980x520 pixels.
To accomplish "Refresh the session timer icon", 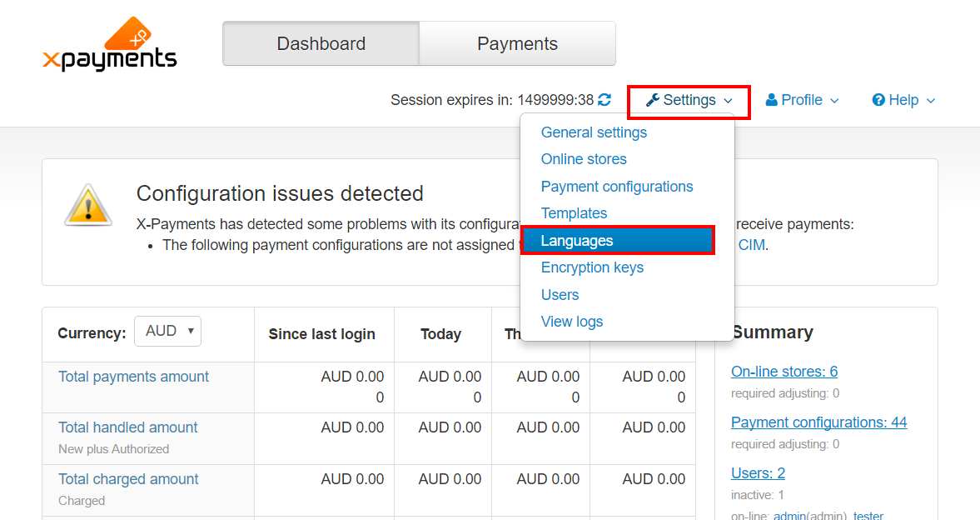I will pos(604,100).
